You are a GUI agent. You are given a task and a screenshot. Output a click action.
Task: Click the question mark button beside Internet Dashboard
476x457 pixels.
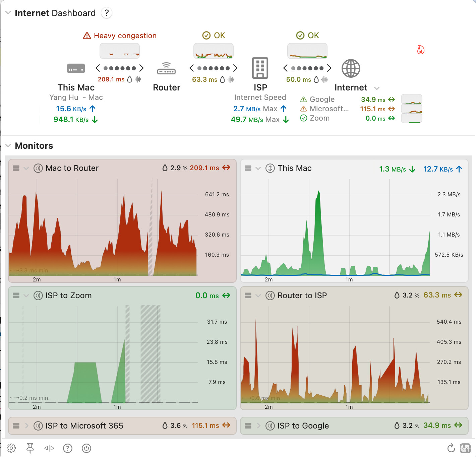click(x=107, y=13)
